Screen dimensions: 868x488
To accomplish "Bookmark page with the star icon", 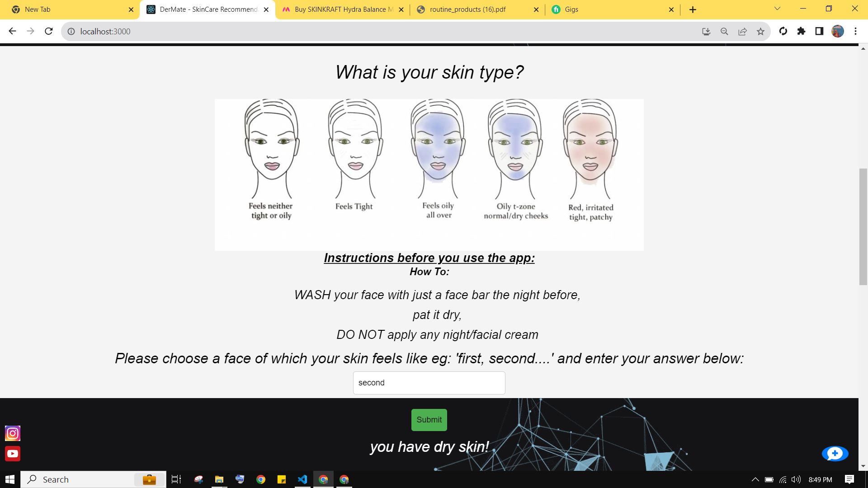I will click(760, 31).
